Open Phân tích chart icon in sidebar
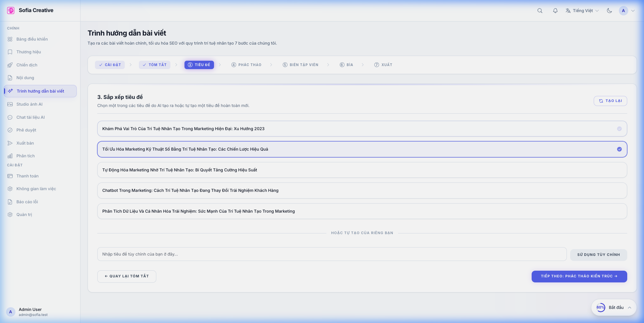This screenshot has height=323, width=644. (10, 156)
